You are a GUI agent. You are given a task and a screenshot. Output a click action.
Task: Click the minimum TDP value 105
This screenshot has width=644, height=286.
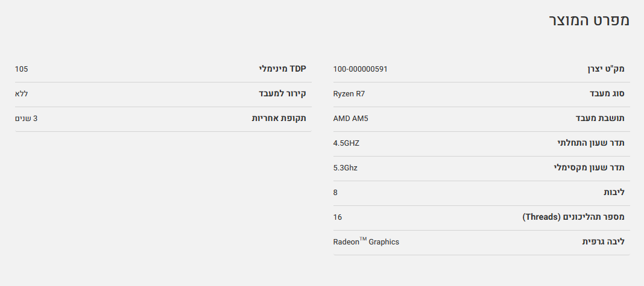pyautogui.click(x=22, y=69)
